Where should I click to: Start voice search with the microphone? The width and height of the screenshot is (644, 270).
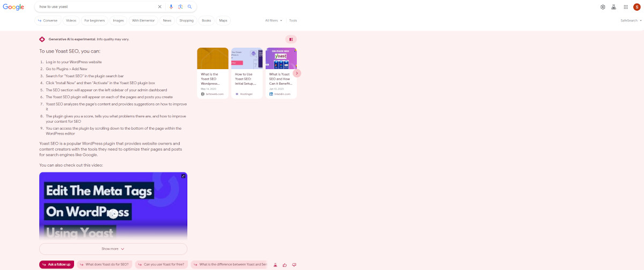(x=171, y=6)
